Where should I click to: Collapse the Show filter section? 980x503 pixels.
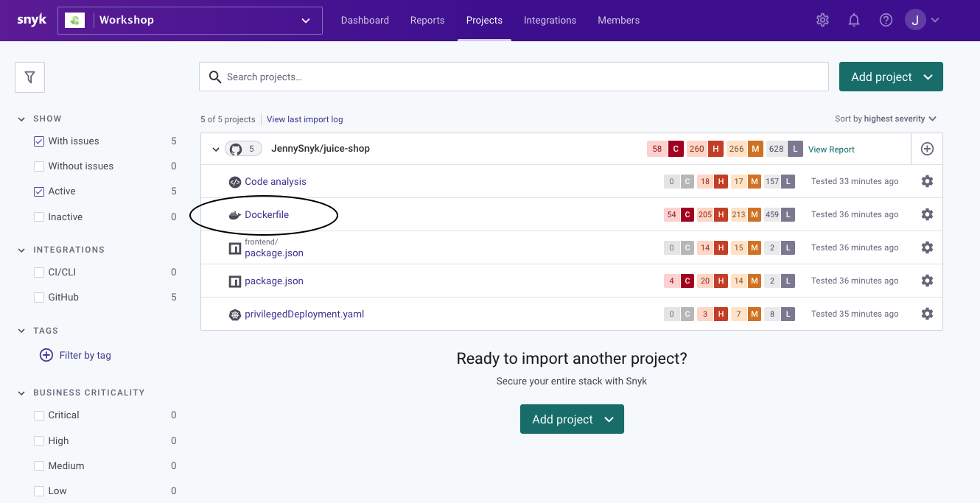point(21,119)
